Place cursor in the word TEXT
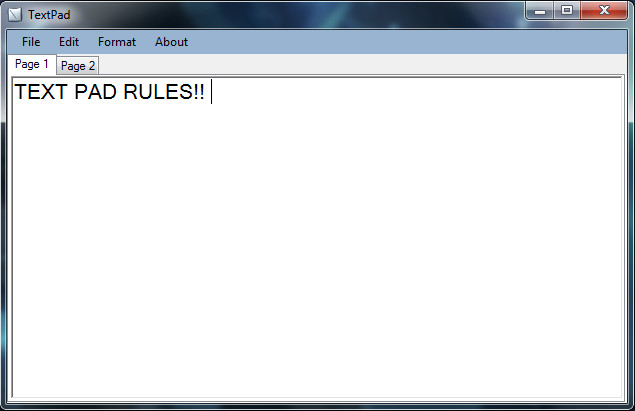The image size is (635, 411). coord(40,92)
